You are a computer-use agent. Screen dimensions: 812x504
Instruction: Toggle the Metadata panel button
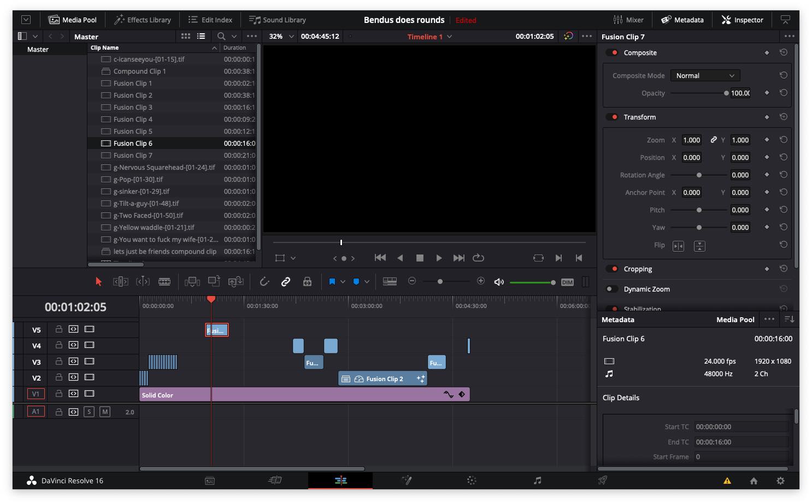(682, 20)
